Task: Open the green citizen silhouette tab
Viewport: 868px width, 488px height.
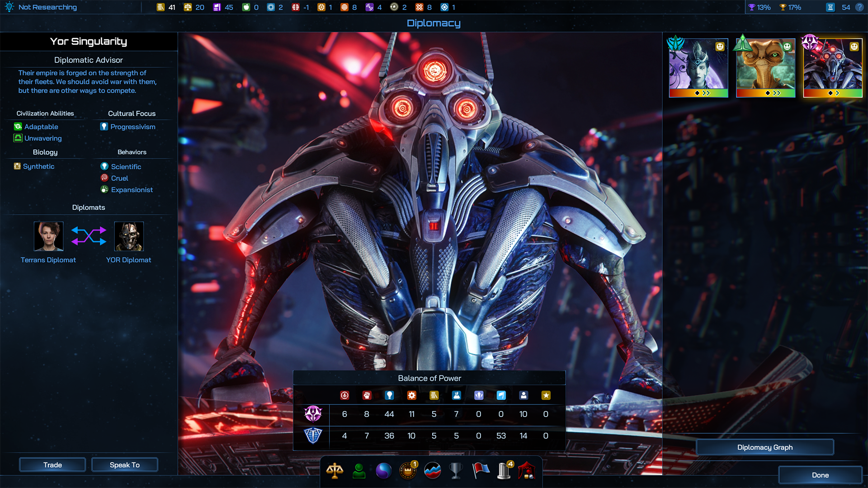Action: click(x=359, y=471)
